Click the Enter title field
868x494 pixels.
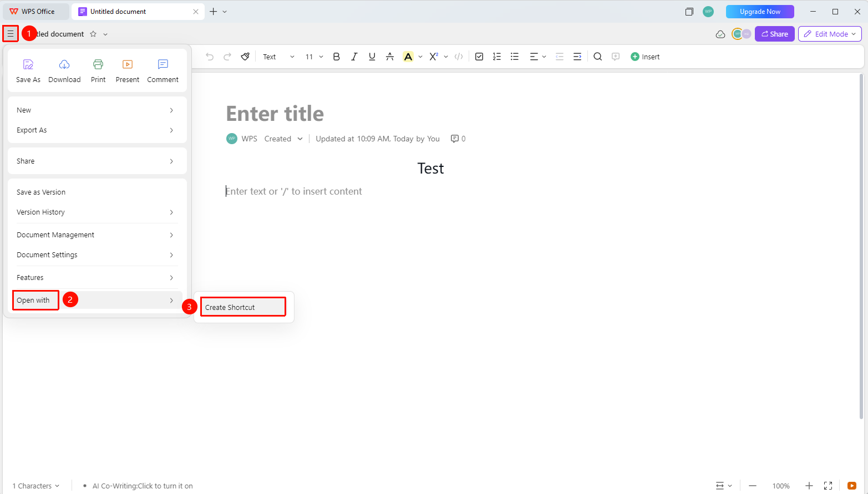point(275,114)
